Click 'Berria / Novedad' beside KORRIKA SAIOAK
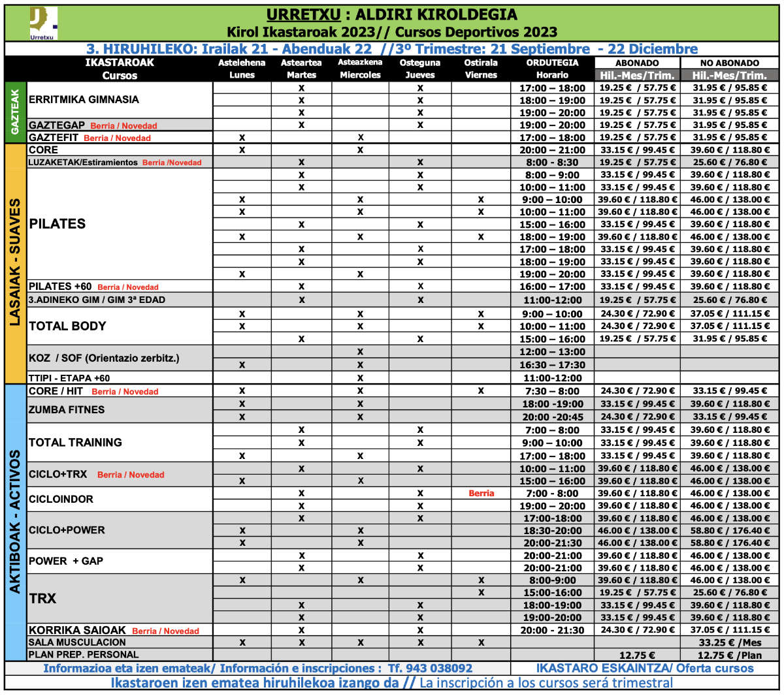The width and height of the screenshot is (784, 696). coord(165,631)
